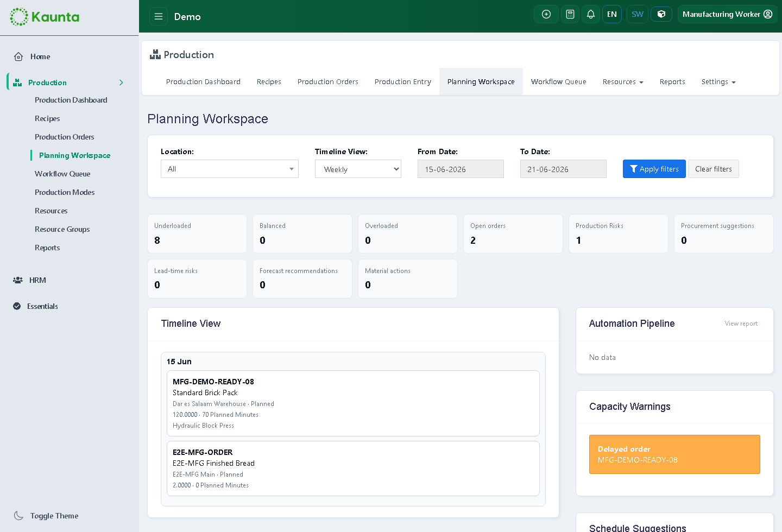The image size is (782, 532).
Task: Click the Lead-time risks stat card
Action: pos(197,278)
